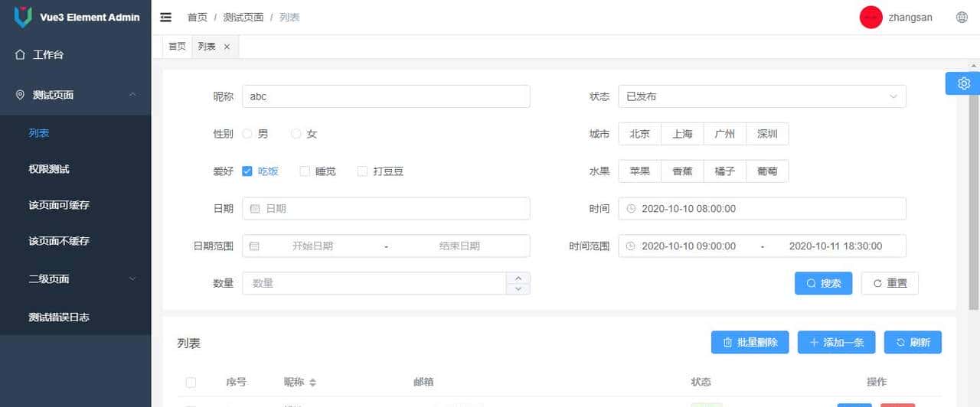Click the 重置 reset button
980x407 pixels.
[x=890, y=283]
